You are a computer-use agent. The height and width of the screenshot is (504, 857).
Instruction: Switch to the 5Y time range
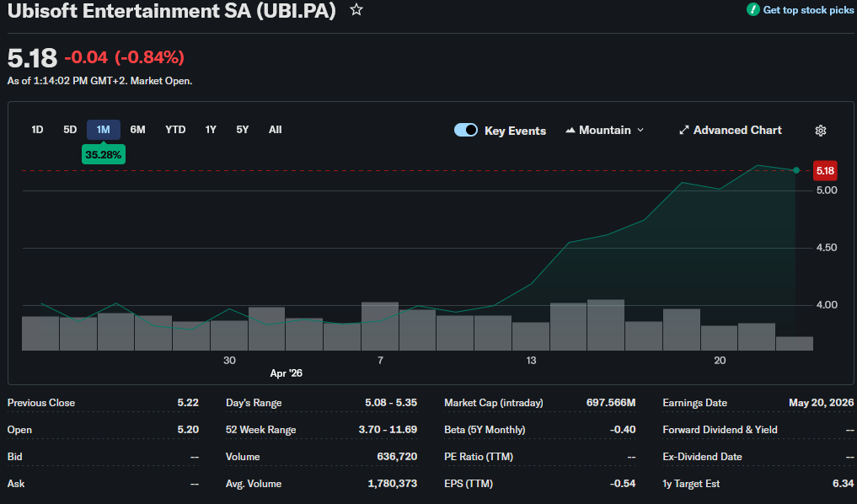242,130
